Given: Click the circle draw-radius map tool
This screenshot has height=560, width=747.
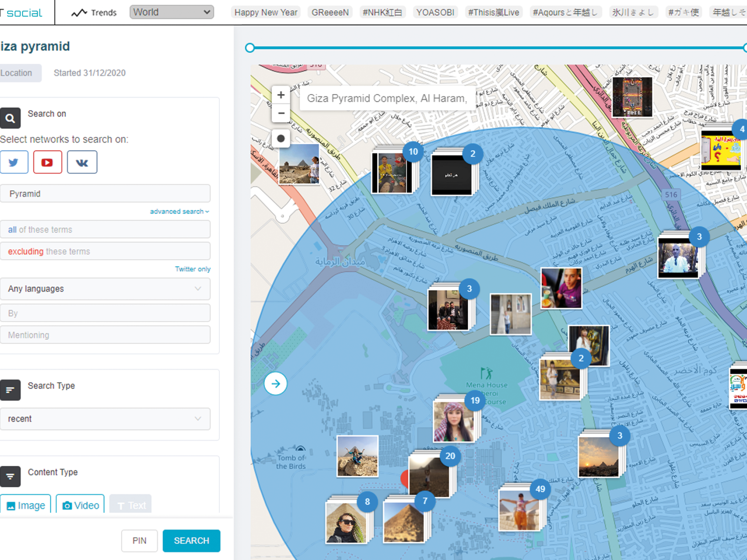Looking at the screenshot, I should (x=281, y=138).
